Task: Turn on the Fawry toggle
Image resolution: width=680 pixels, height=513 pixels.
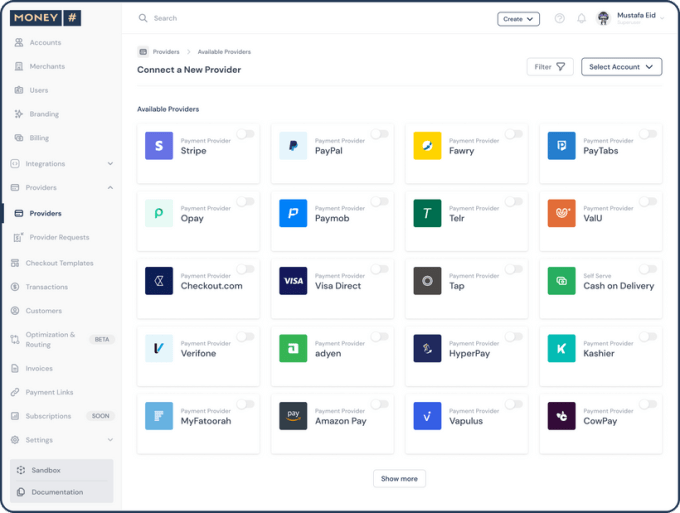Action: 514,134
